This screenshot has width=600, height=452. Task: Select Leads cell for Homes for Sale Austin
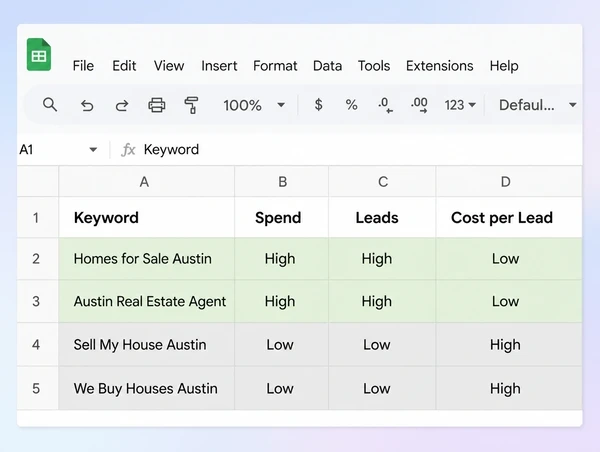[x=382, y=259]
